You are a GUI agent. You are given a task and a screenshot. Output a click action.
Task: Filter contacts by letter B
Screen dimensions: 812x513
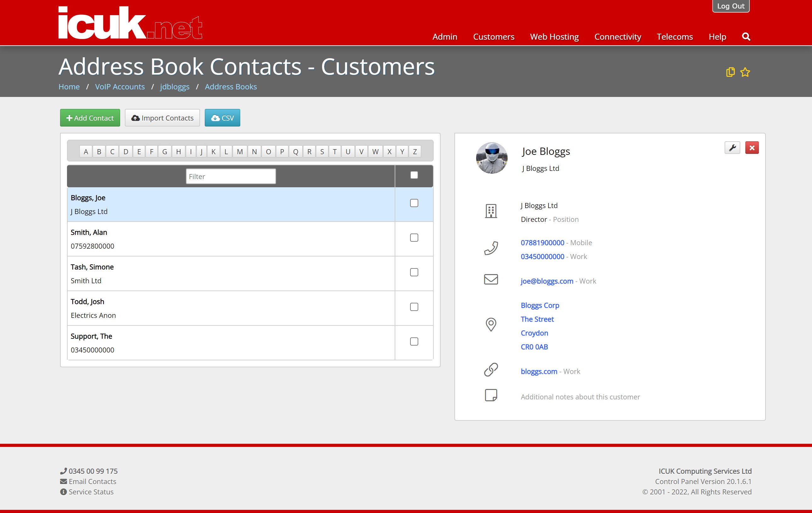pos(99,151)
